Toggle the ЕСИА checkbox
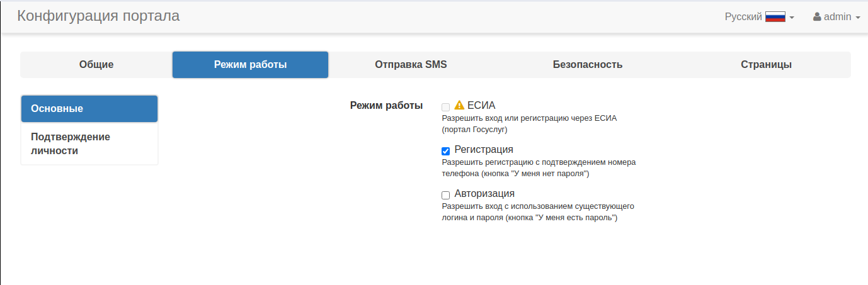 coord(446,107)
